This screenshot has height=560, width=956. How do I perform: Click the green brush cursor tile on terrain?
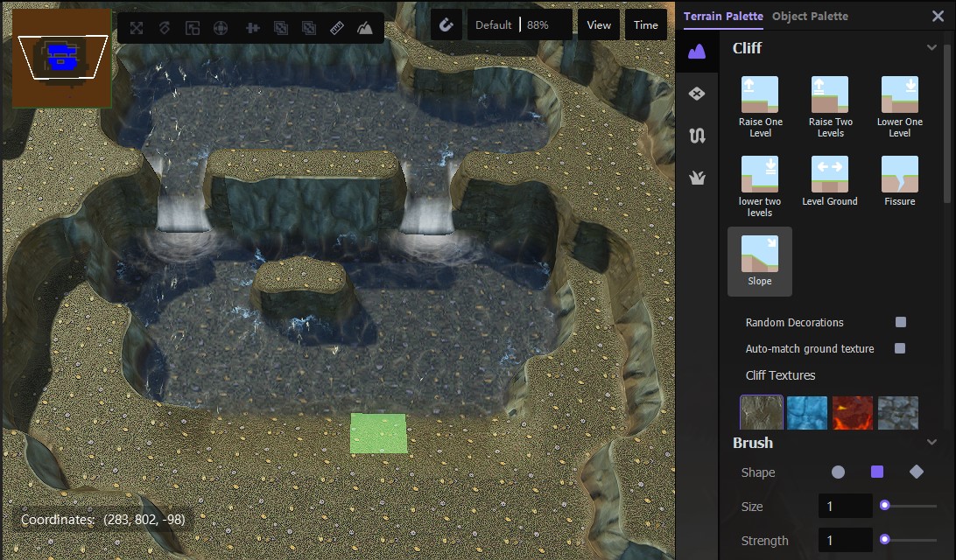pyautogui.click(x=378, y=433)
